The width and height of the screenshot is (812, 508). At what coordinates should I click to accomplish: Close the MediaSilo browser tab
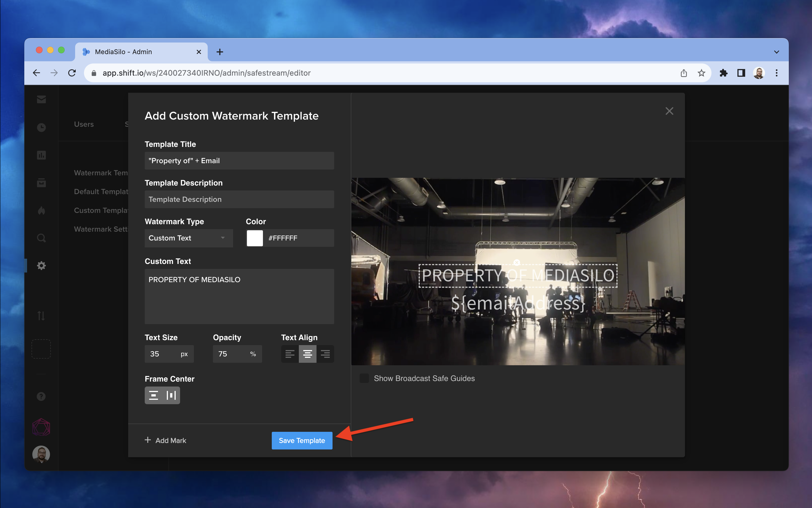(199, 52)
